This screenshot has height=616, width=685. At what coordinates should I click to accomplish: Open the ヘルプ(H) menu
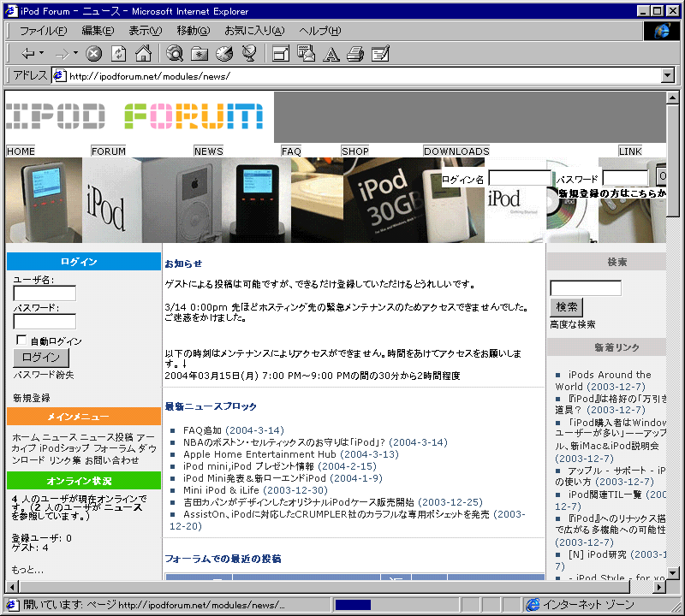(x=319, y=31)
